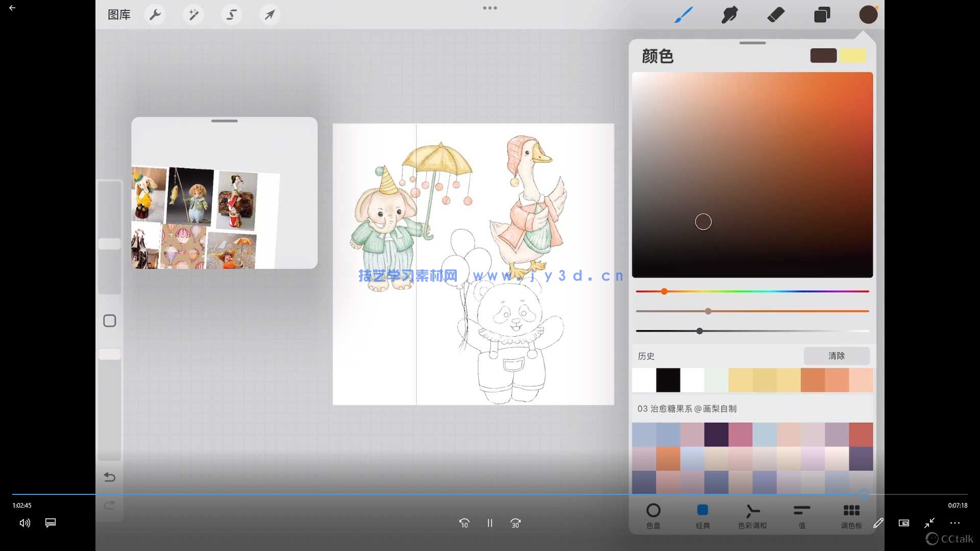
Task: Switch to 色彩调和 color harmony mode
Action: 753,514
